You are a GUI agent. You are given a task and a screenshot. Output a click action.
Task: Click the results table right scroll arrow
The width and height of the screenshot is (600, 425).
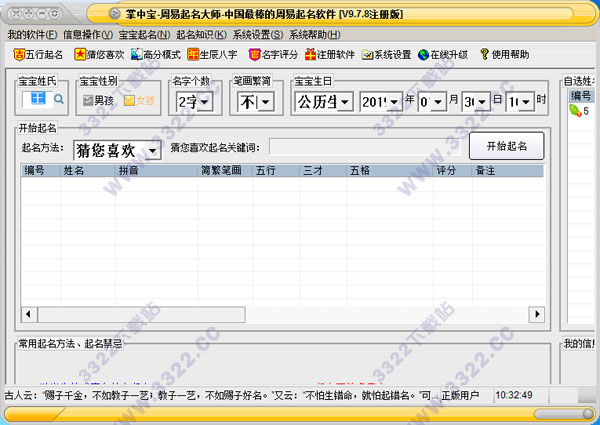[537, 314]
